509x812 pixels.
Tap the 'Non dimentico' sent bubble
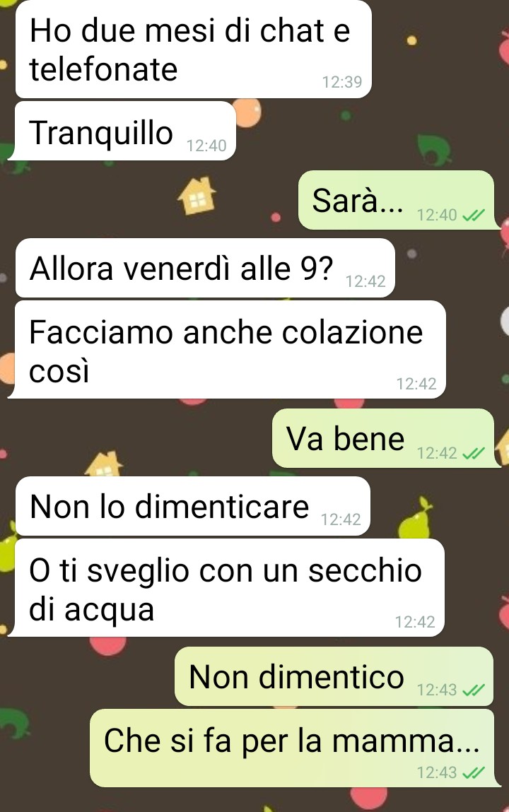pyautogui.click(x=334, y=676)
